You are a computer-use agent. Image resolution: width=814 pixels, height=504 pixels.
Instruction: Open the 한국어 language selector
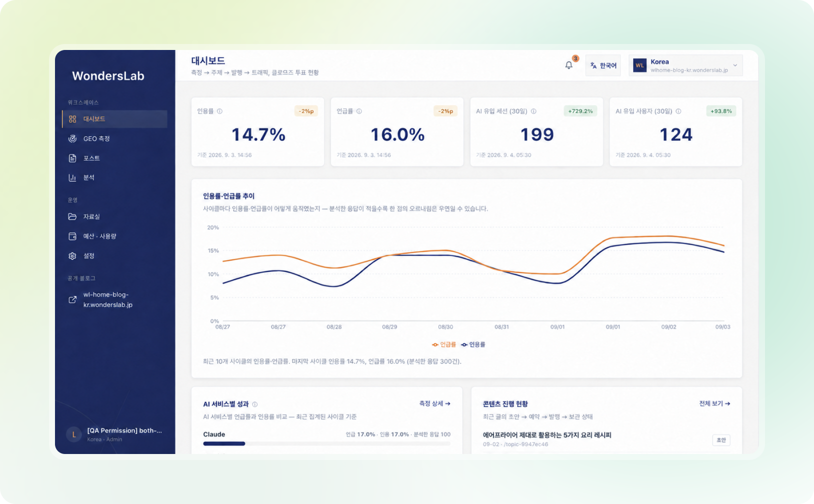pyautogui.click(x=603, y=65)
